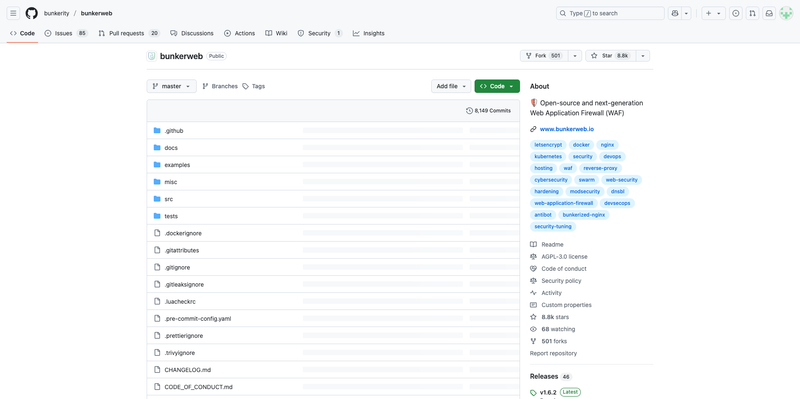Expand the Fork options arrow
The width and height of the screenshot is (800, 399).
pyautogui.click(x=575, y=56)
